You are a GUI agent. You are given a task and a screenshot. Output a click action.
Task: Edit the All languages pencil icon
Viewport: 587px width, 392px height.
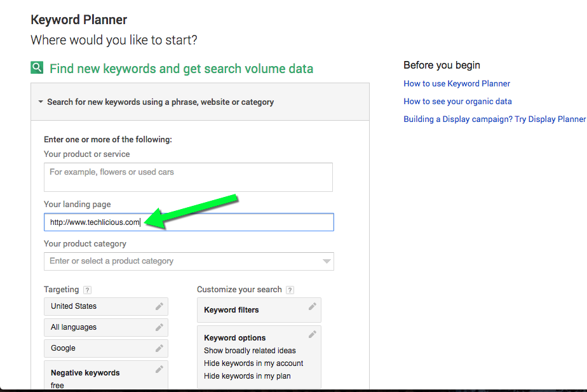[x=159, y=328]
